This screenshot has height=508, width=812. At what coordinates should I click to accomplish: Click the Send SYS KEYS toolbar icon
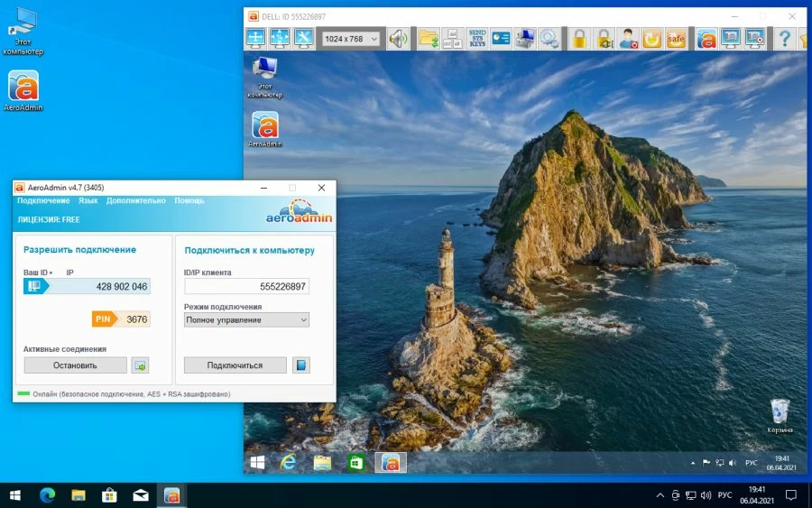[x=477, y=39]
